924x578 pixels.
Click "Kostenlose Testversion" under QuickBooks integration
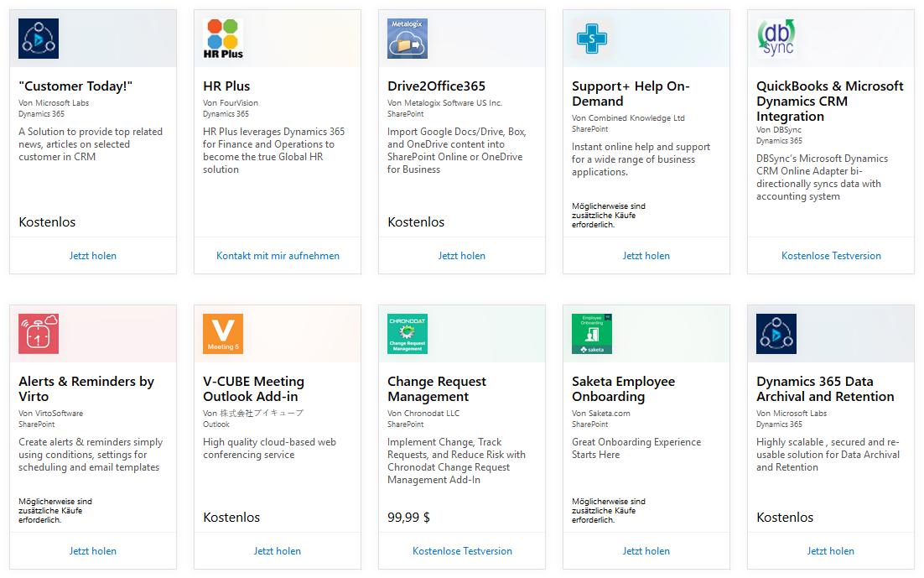pyautogui.click(x=831, y=256)
